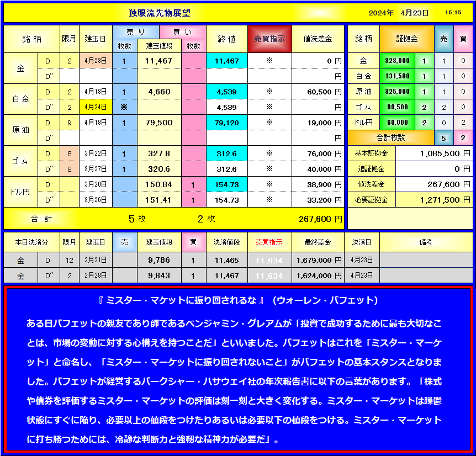This screenshot has width=476, height=456.
Task: Click the 金 commodity name in positions table
Action: pyautogui.click(x=20, y=68)
